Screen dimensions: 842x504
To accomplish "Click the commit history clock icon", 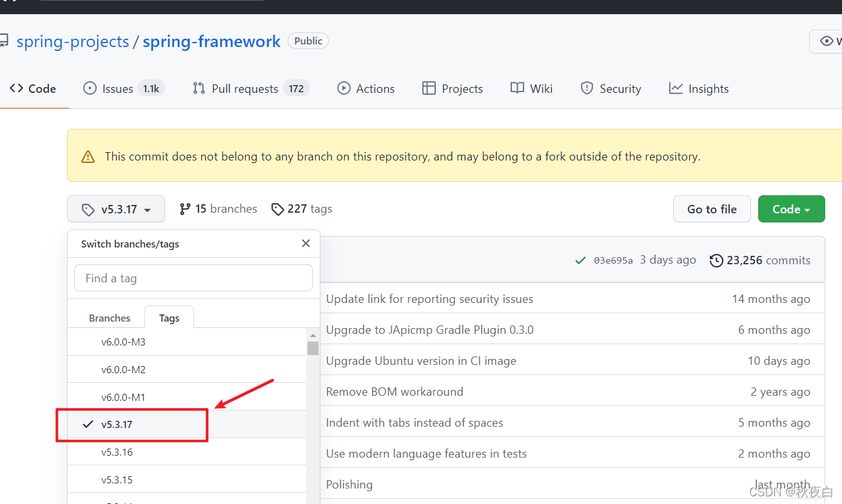I will click(716, 260).
